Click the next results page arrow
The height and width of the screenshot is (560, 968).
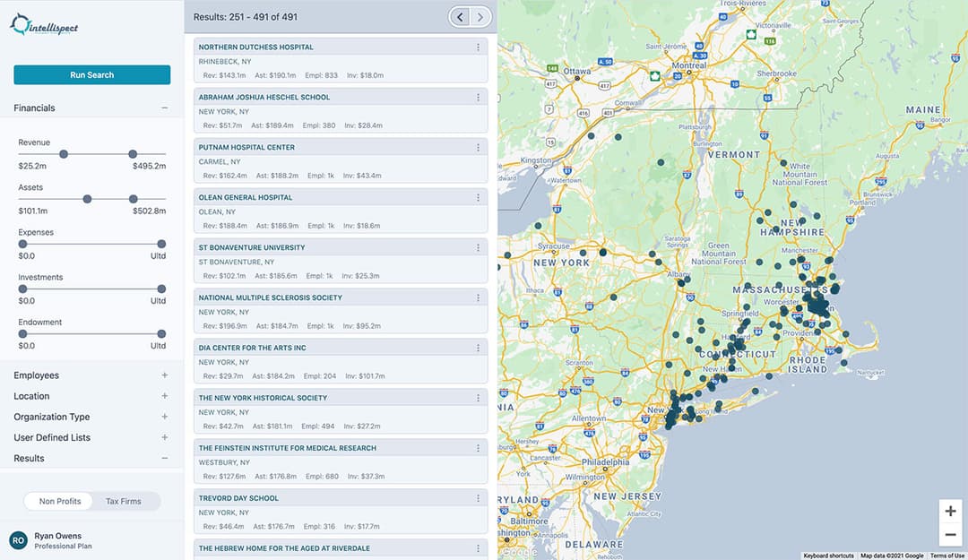[482, 17]
